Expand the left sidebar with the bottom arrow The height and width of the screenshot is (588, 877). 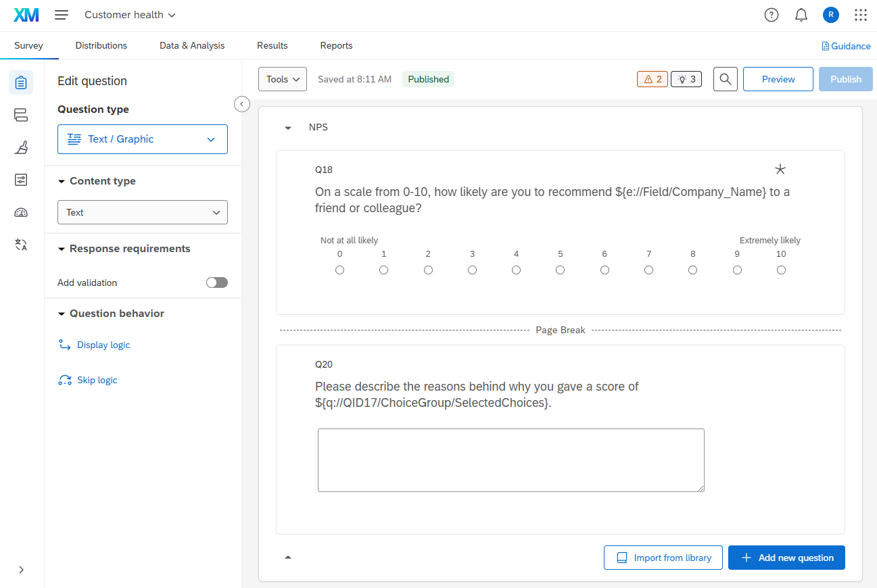(x=21, y=570)
